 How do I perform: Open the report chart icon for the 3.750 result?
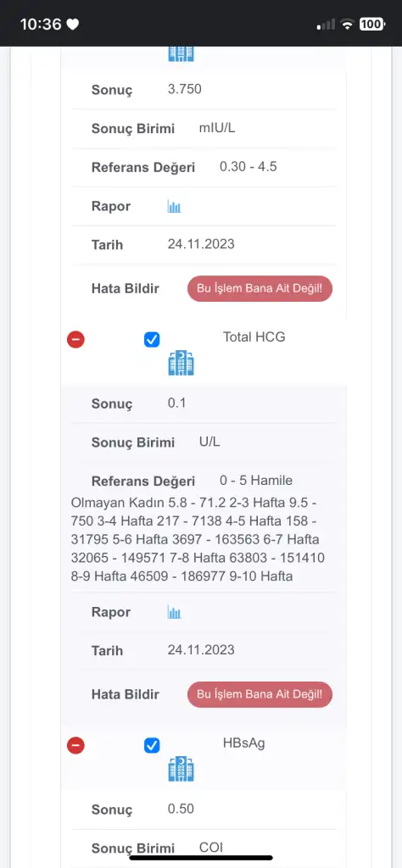pos(175,207)
